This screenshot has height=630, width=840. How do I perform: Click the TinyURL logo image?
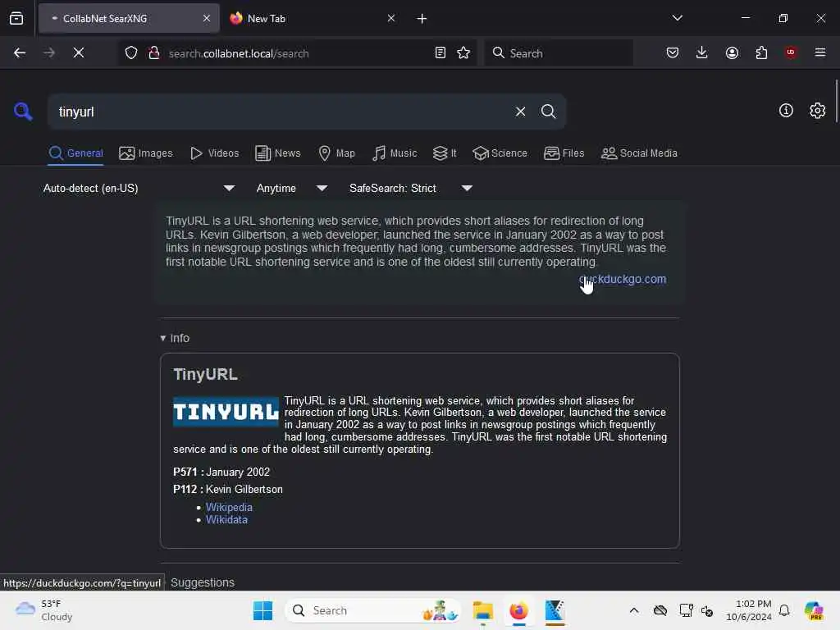226,412
